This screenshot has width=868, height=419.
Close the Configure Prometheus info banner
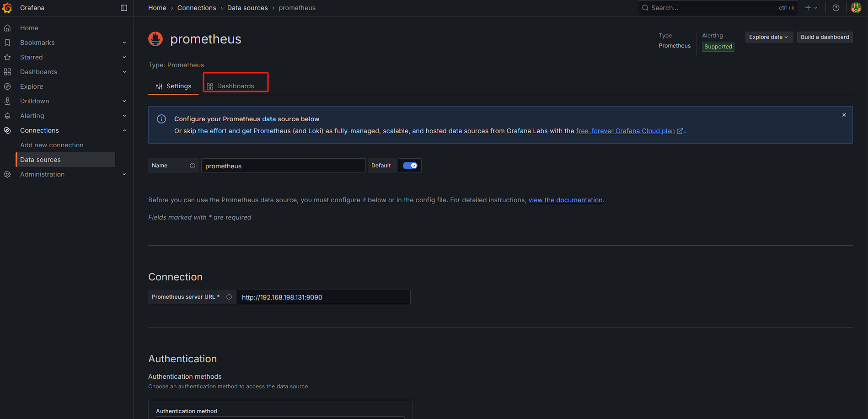(844, 115)
